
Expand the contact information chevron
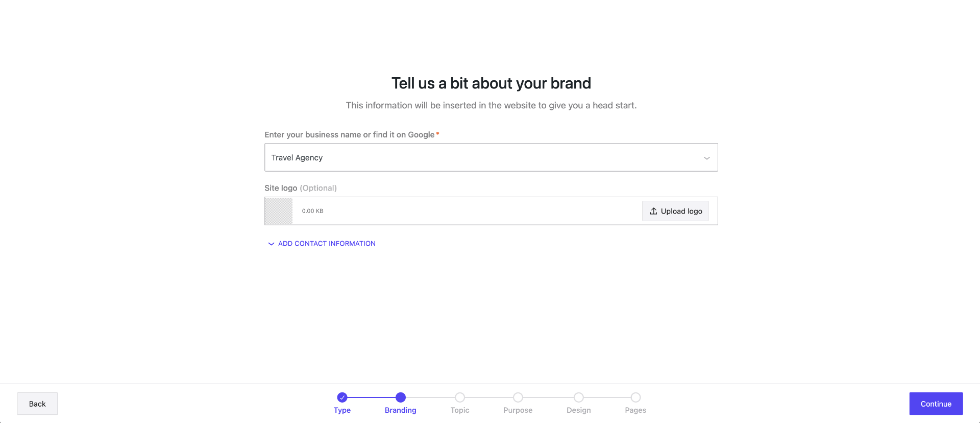click(271, 244)
